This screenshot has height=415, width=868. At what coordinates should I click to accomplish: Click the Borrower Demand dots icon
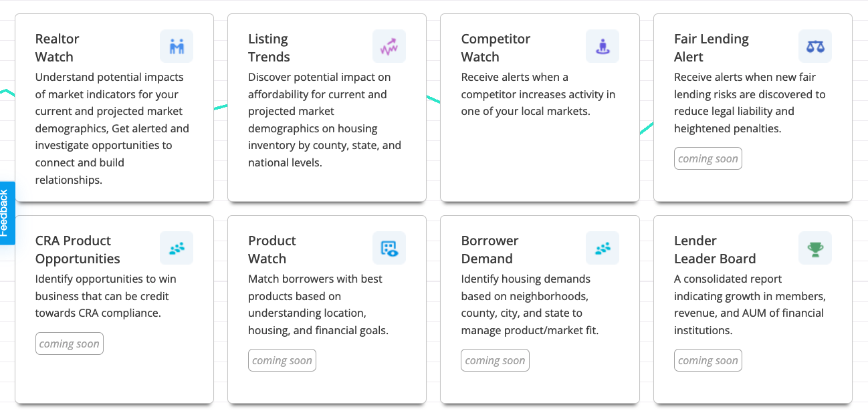(x=603, y=248)
